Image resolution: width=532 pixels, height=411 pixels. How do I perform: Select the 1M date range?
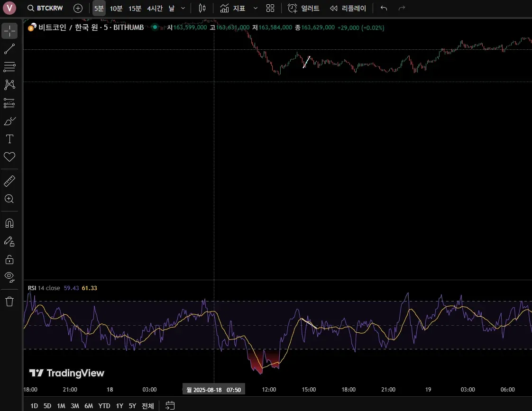click(61, 406)
